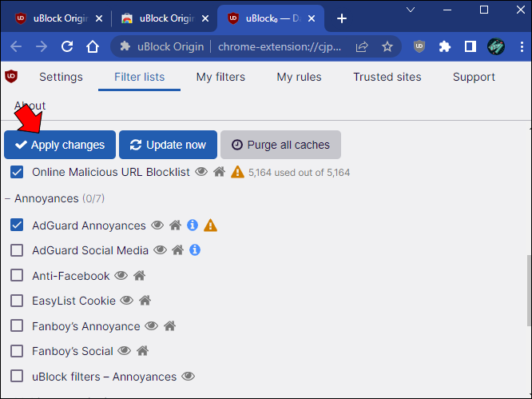Enable uBlock filters – Annoyances checkbox
Image resolution: width=532 pixels, height=399 pixels.
point(17,377)
